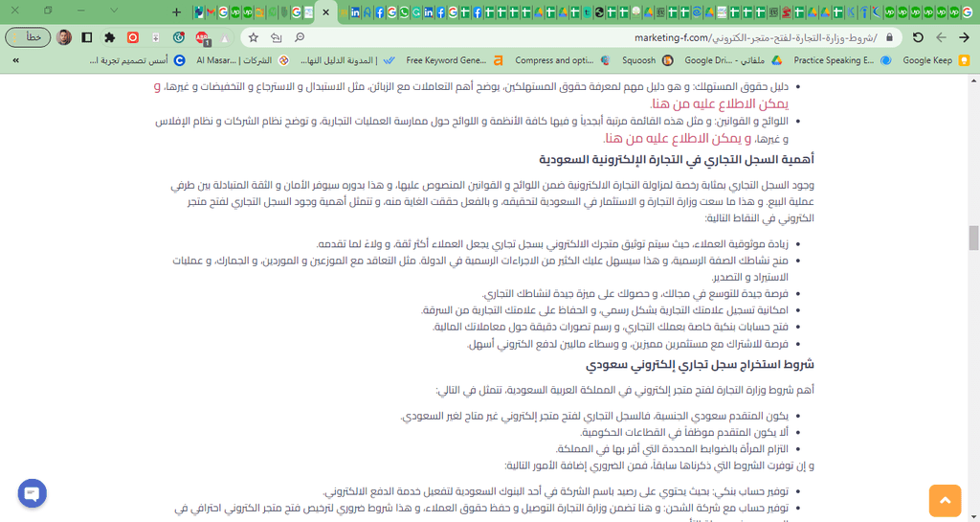The width and height of the screenshot is (980, 522).
Task: Click bullet starting فرصة جيدة للتوسع في مجالك
Action: [635, 293]
